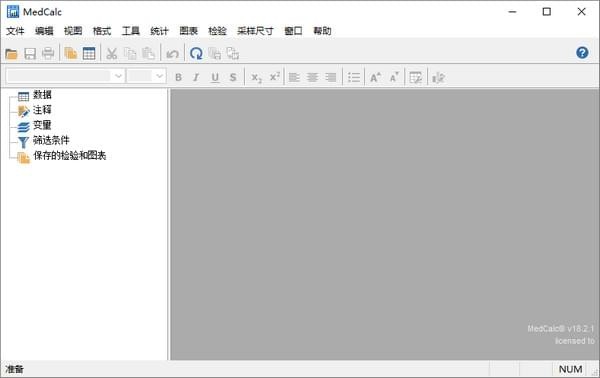Open the 采样尺寸 menu
This screenshot has width=600, height=378.
click(255, 31)
